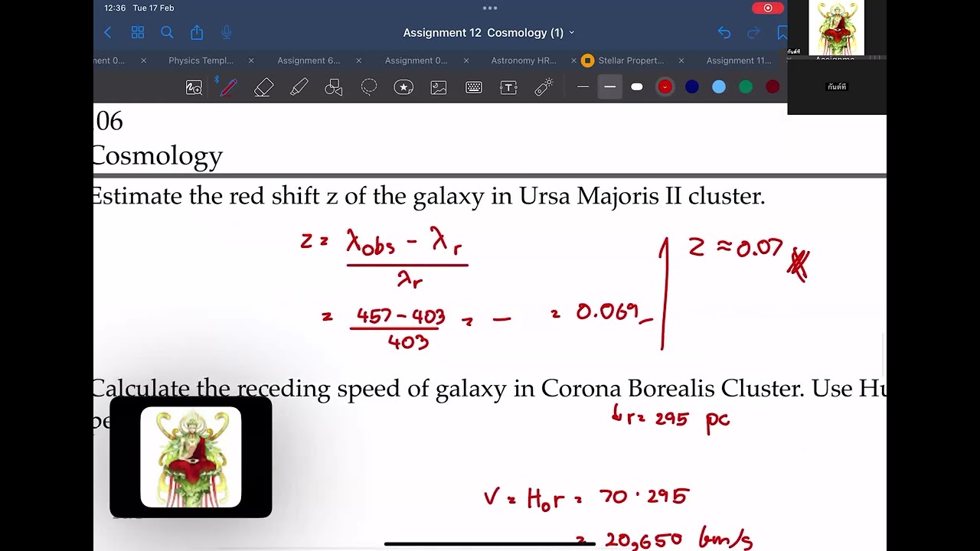This screenshot has width=980, height=551.
Task: Open the Elements sticker tool
Action: (403, 87)
